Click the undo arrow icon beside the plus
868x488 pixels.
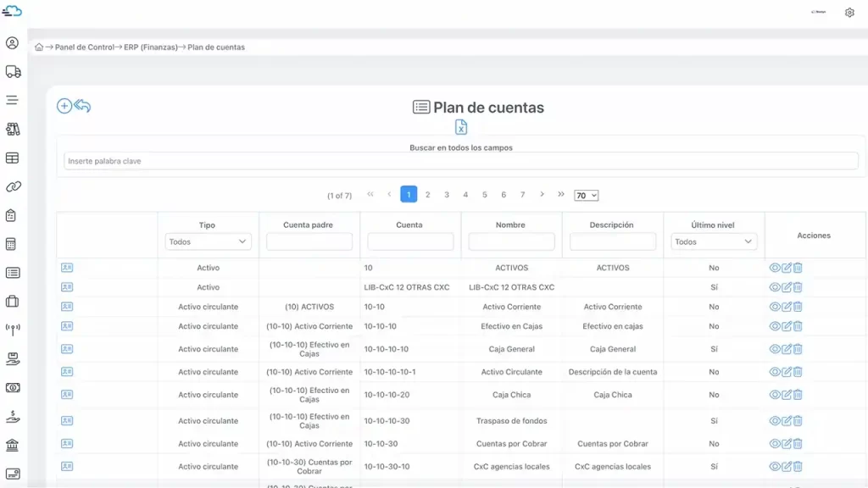click(x=82, y=106)
